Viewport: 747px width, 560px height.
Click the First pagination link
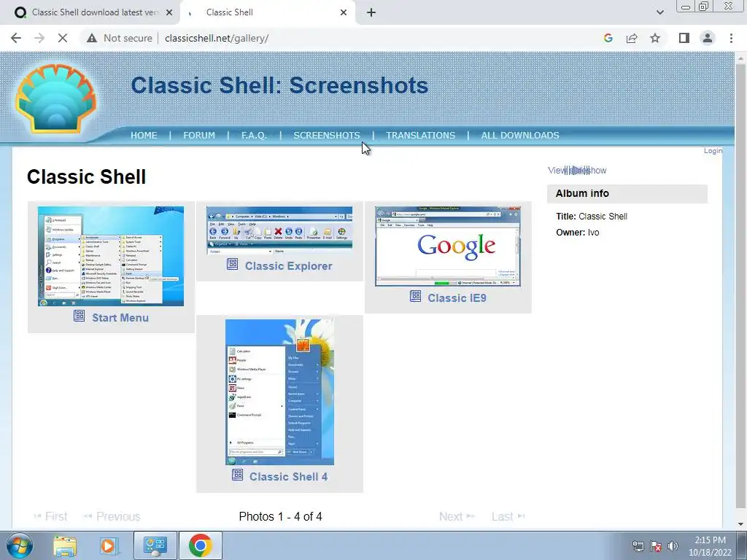pyautogui.click(x=50, y=517)
